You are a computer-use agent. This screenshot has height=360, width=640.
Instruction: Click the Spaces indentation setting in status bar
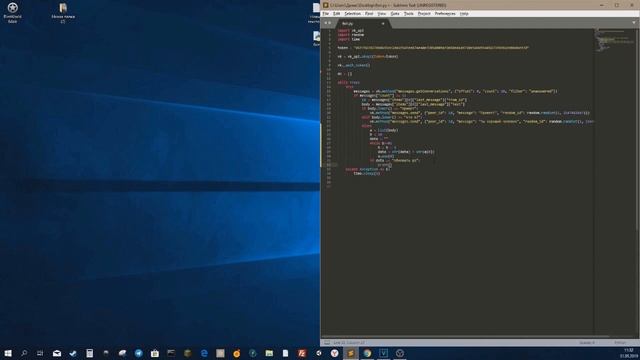click(x=587, y=343)
